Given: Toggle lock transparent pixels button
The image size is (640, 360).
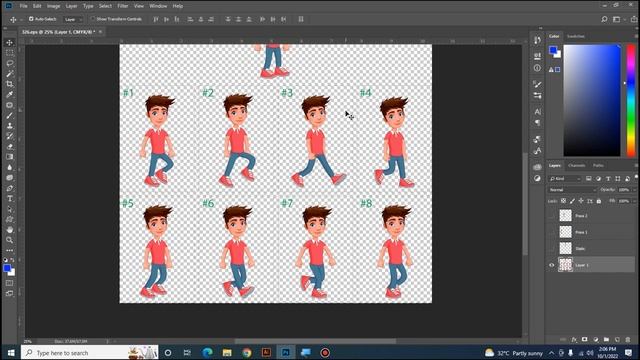Looking at the screenshot, I should pos(563,201).
